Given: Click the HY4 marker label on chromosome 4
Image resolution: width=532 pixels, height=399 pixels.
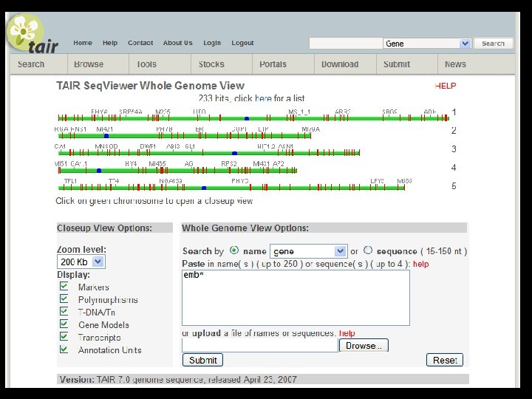Looking at the screenshot, I should pyautogui.click(x=131, y=164).
